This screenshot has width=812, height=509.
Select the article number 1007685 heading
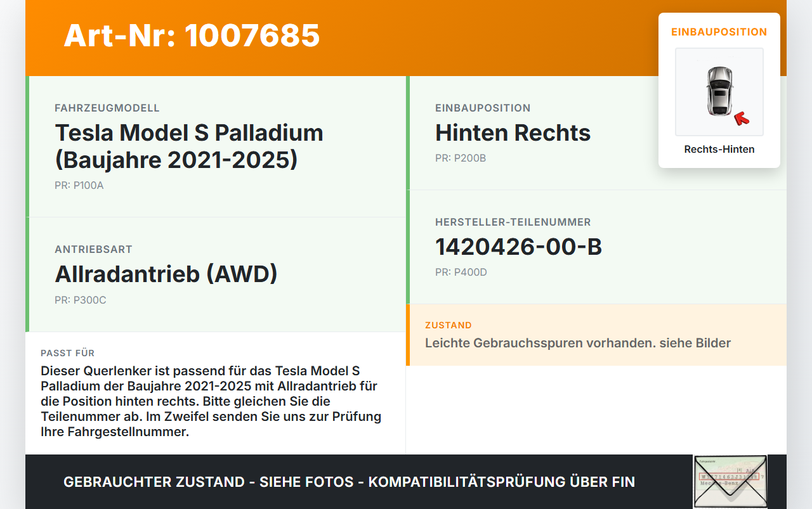(192, 35)
